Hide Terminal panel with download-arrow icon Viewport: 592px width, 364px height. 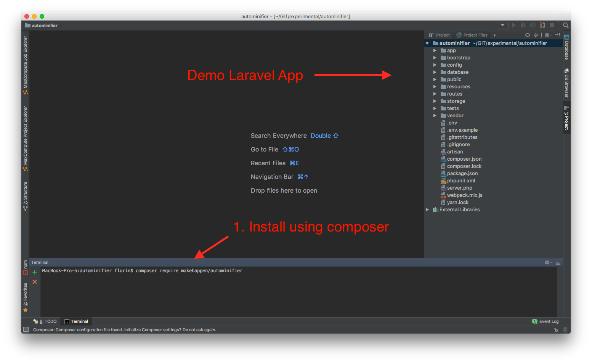(558, 262)
